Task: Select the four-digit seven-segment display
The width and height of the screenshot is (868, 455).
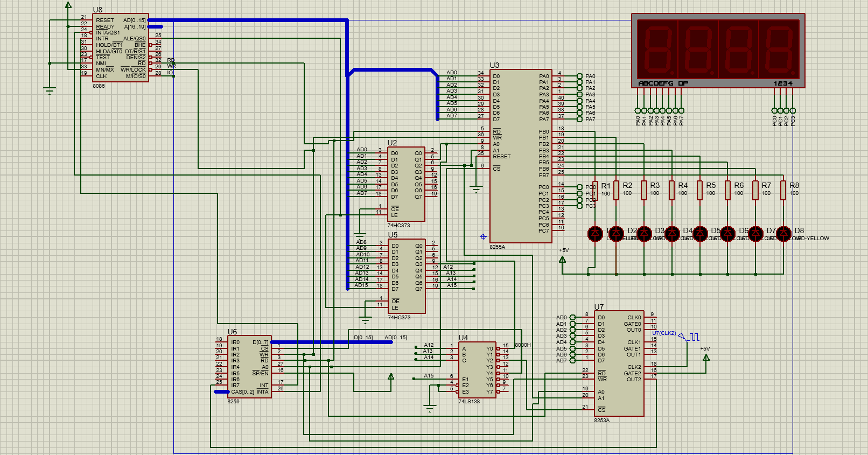Action: click(718, 51)
